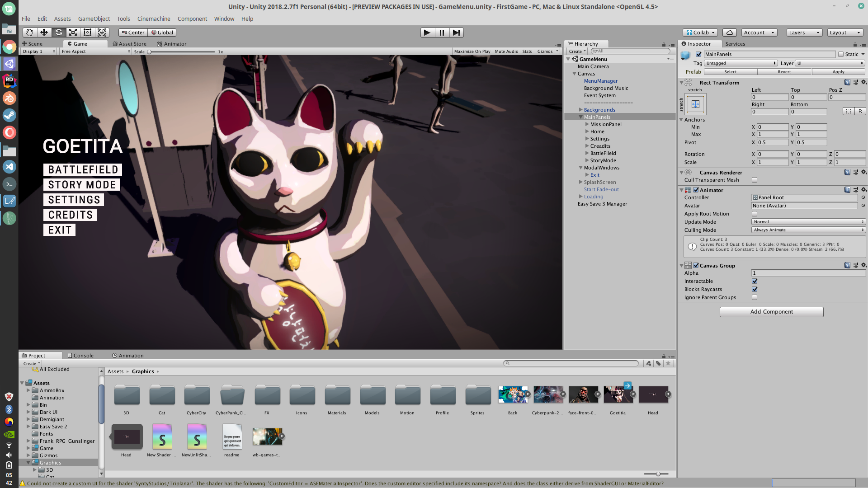The height and width of the screenshot is (488, 868).
Task: Lock the Hierarchy panel
Action: click(664, 44)
